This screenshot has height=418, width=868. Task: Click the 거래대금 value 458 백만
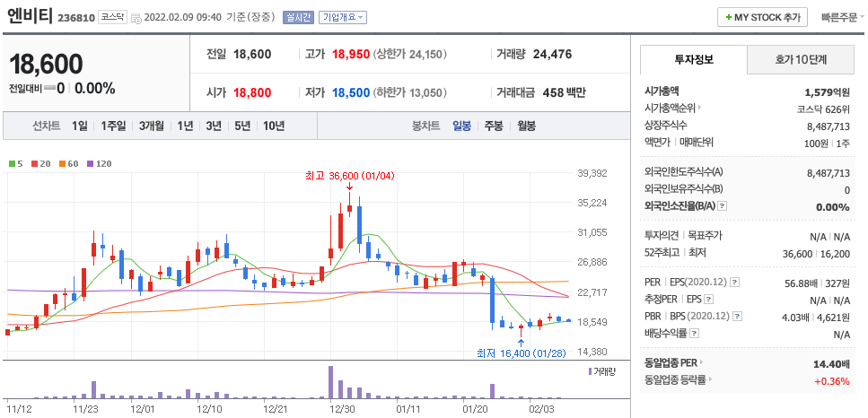pyautogui.click(x=564, y=92)
